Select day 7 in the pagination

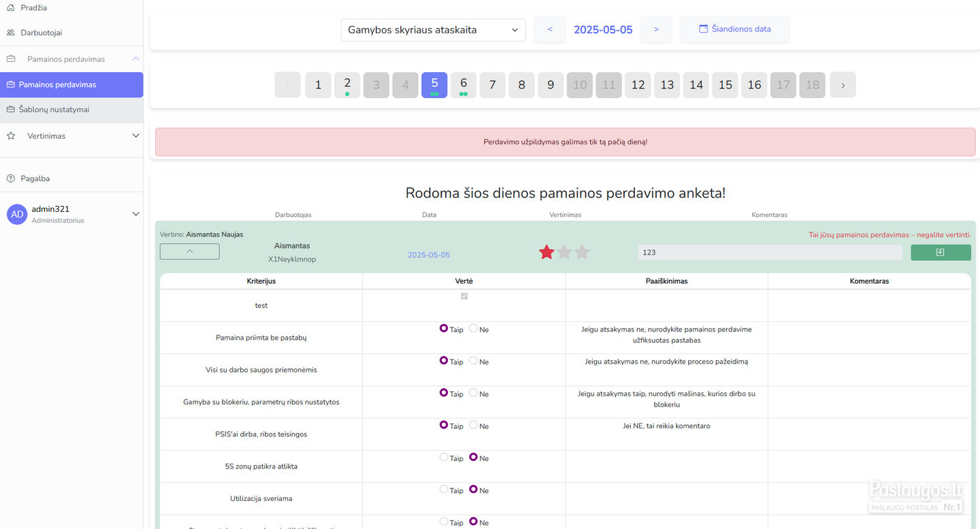click(x=493, y=85)
